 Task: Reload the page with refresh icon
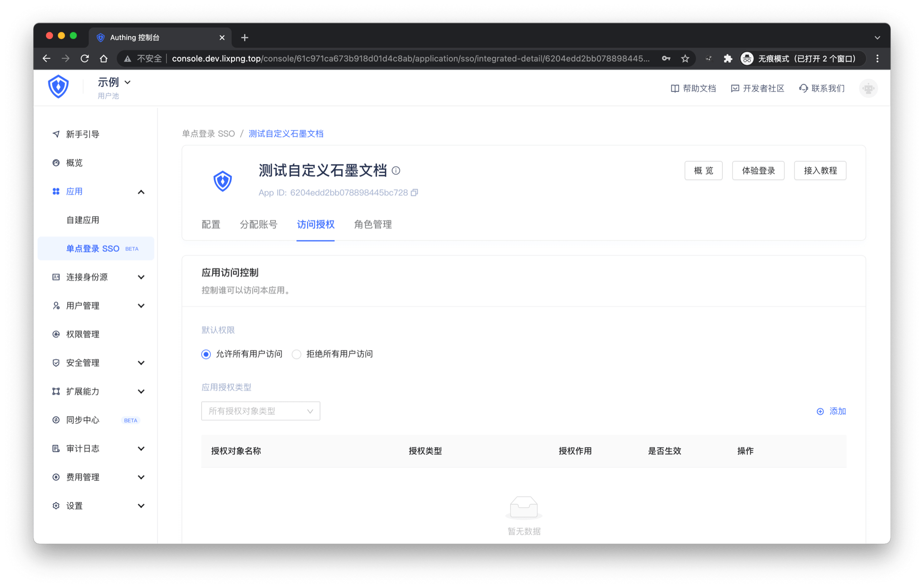pos(85,59)
